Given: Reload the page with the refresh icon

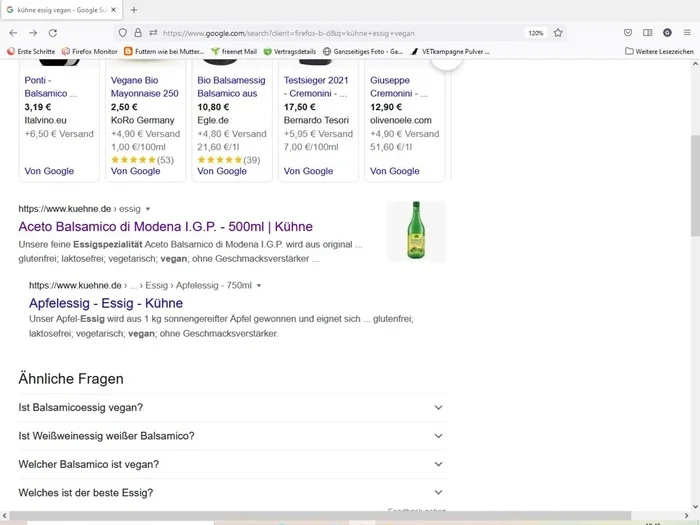Looking at the screenshot, I should (53, 32).
